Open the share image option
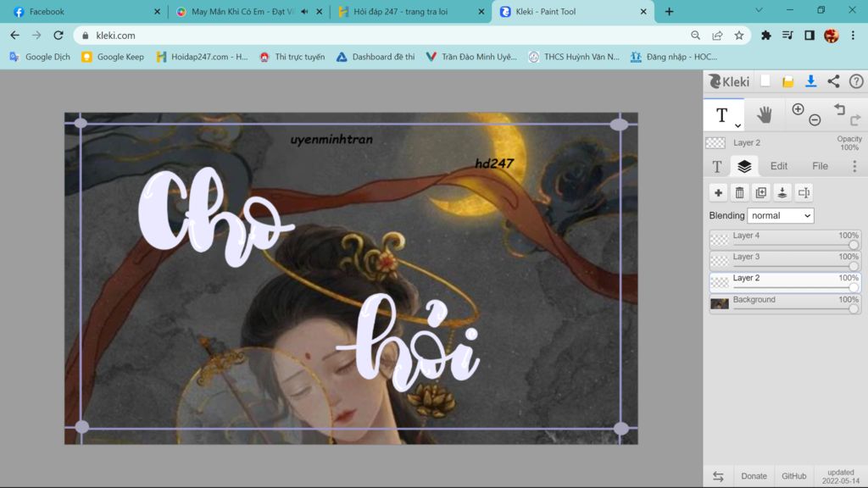 (833, 81)
